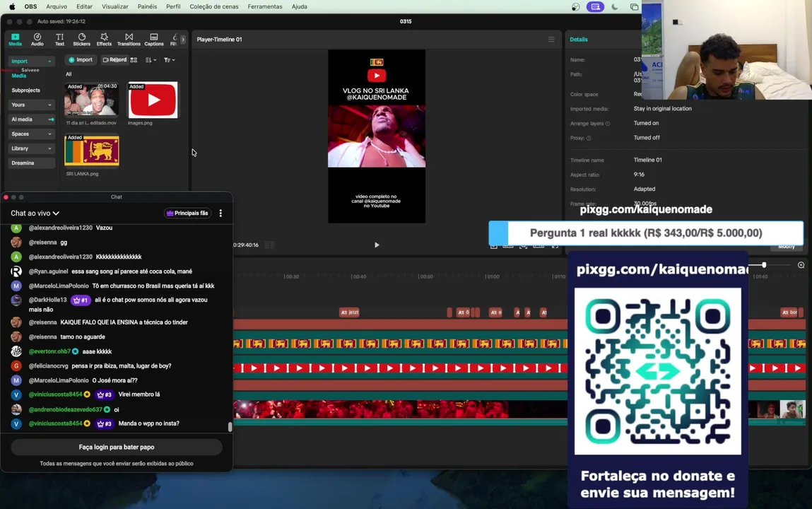Screen dimensions: 812x509
Task: Click the #1 crown badge beside DarkHolle13
Action: 81,300
